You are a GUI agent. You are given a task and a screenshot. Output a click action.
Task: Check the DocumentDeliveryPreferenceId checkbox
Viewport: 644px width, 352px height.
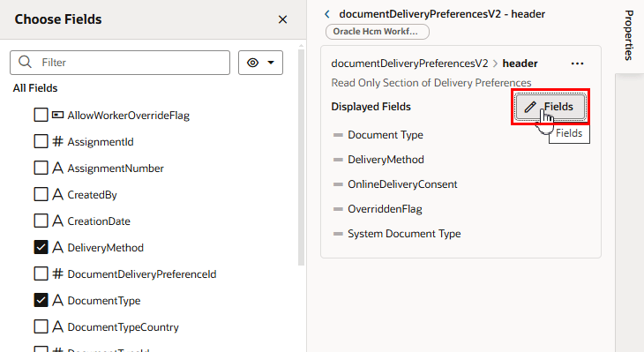[41, 273]
